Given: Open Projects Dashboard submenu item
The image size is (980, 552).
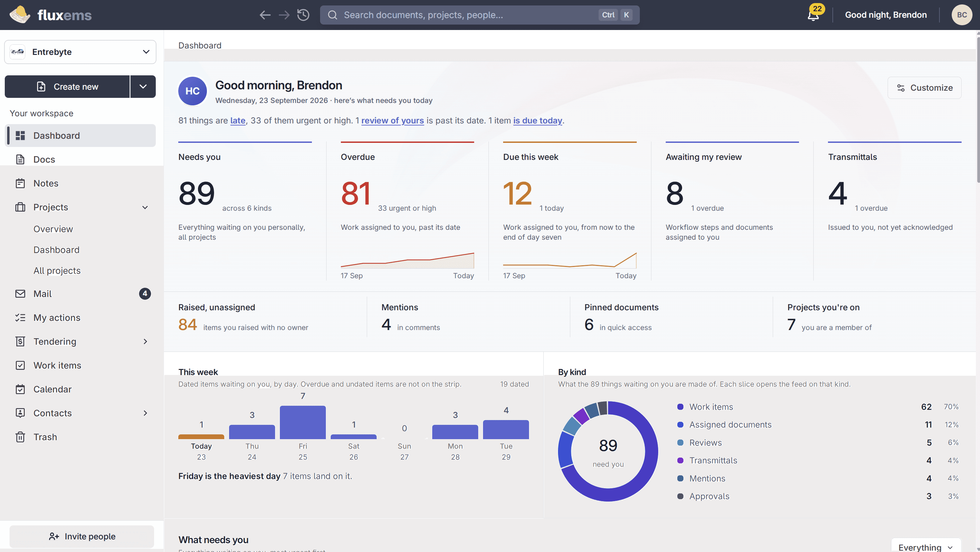Looking at the screenshot, I should point(56,250).
